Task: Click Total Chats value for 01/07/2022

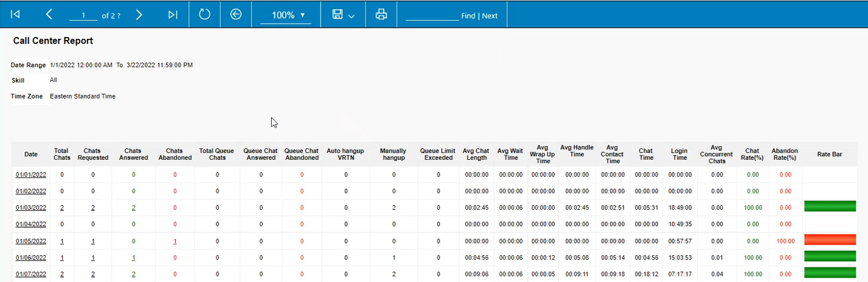Action: [x=62, y=274]
